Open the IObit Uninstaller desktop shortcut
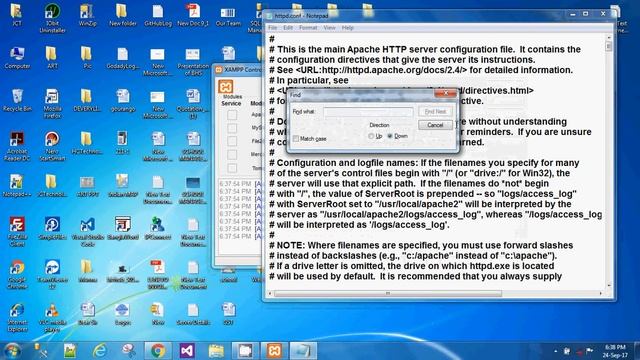This screenshot has height=360, width=640. point(52,18)
